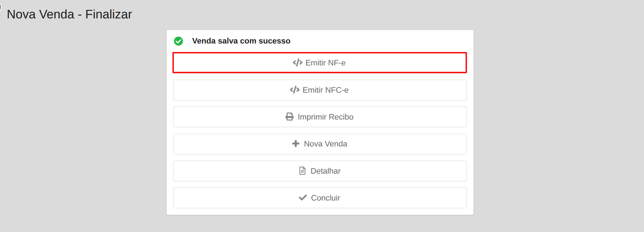Screen dimensions: 644x232
Task: Click the green success check circle icon
Action: tap(178, 41)
